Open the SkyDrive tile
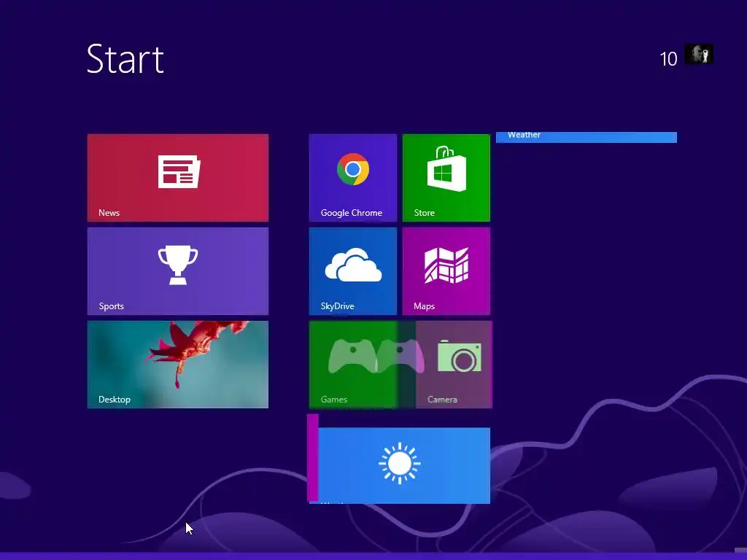Screen dimensions: 747x560 352,271
